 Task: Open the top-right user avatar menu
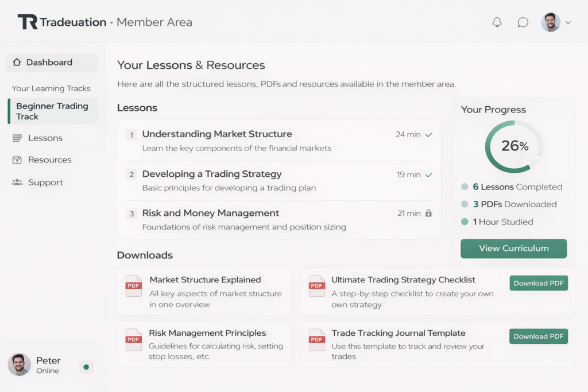(x=551, y=22)
